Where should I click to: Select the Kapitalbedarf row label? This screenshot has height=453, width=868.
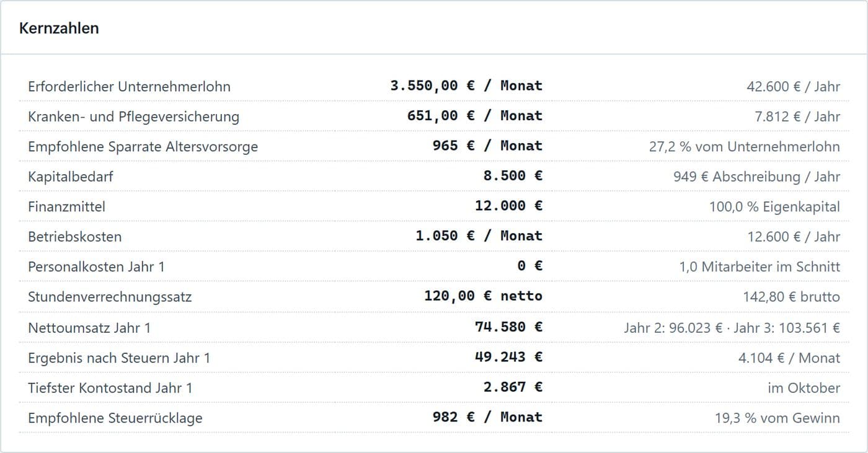[x=71, y=177]
